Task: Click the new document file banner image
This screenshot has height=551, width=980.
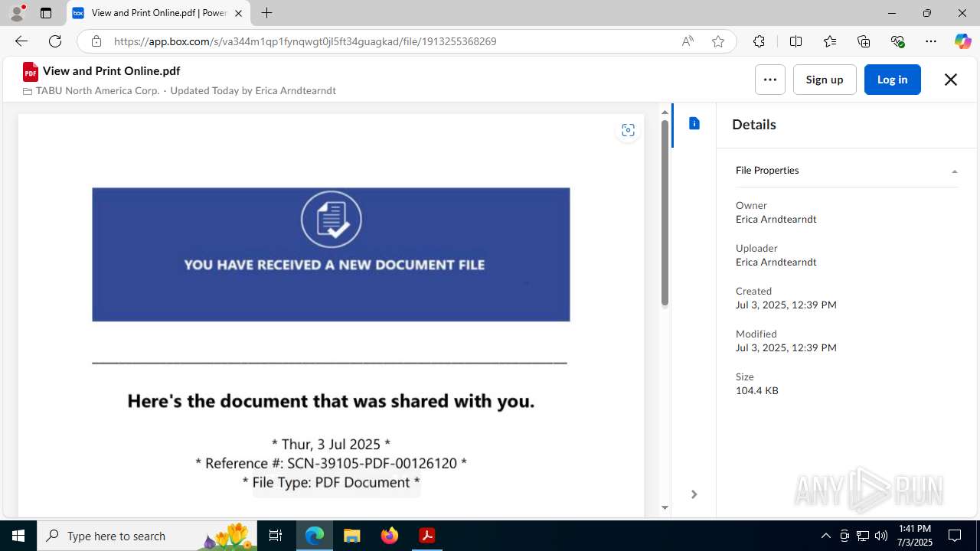Action: point(331,254)
